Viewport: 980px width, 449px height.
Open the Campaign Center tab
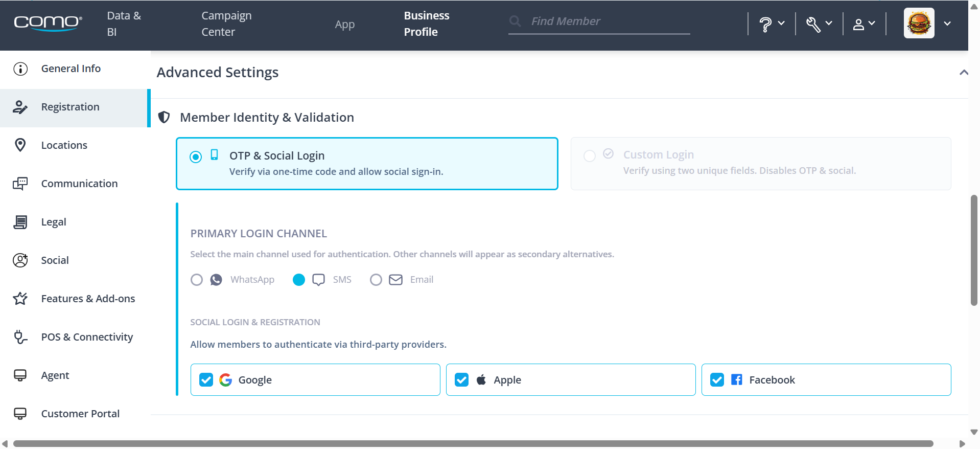(x=226, y=24)
